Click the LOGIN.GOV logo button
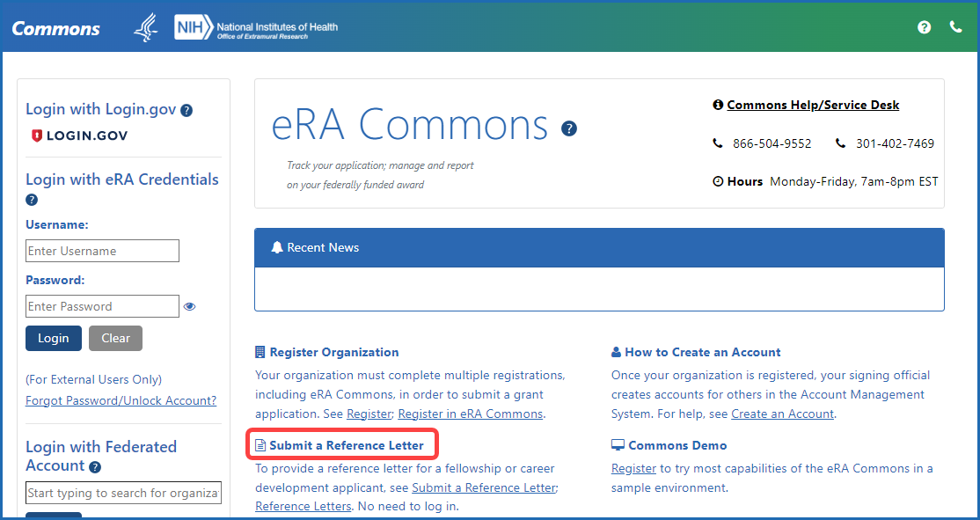 (79, 135)
